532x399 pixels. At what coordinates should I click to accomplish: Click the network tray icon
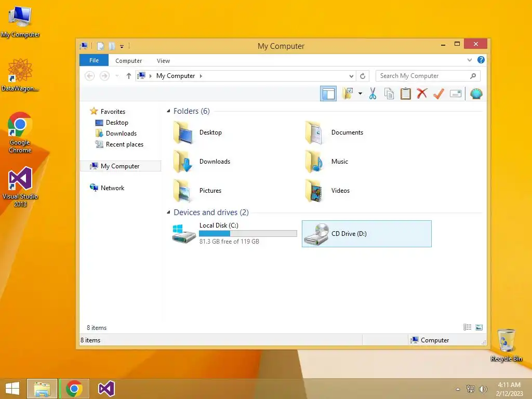click(471, 389)
